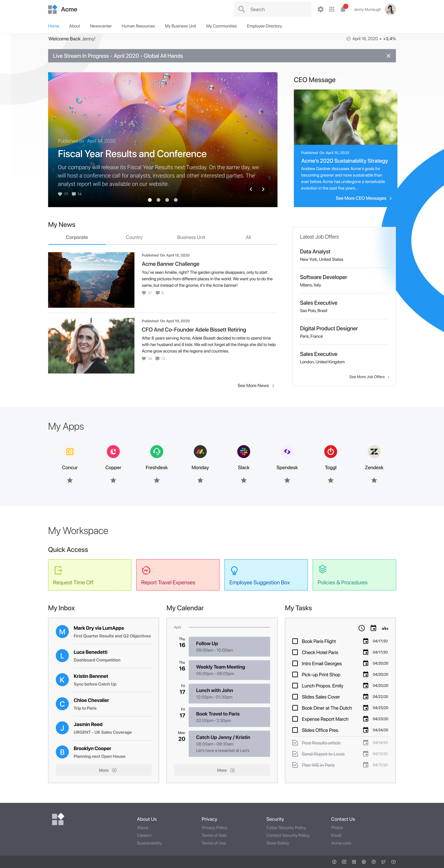
Task: Launch the Concur app icon
Action: pos(70,452)
